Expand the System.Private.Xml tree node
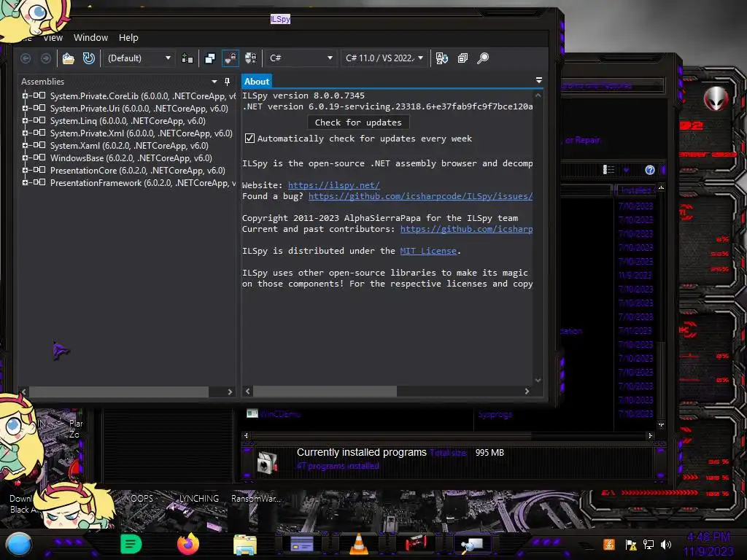Screen dimensions: 747x560 [25, 133]
